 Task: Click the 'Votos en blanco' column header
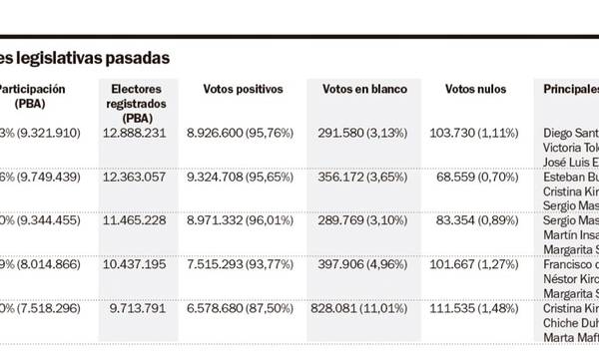point(364,89)
